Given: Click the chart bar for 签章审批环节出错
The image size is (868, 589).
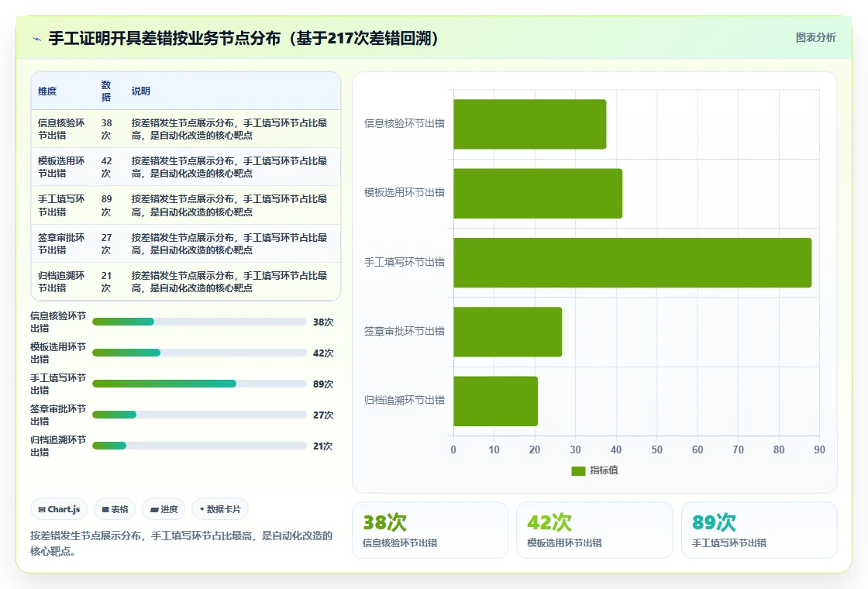Looking at the screenshot, I should point(508,332).
